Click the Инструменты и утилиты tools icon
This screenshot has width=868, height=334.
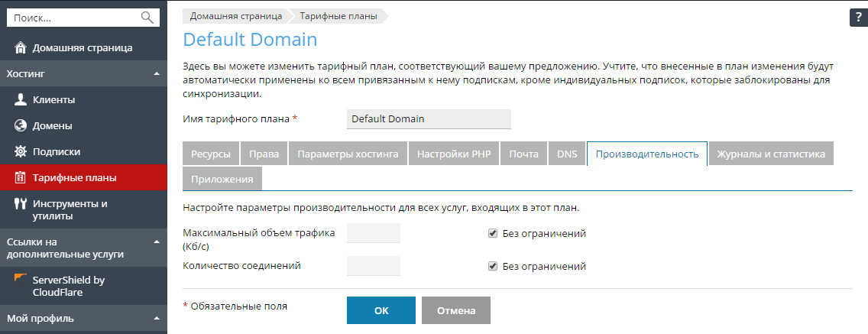(x=21, y=204)
